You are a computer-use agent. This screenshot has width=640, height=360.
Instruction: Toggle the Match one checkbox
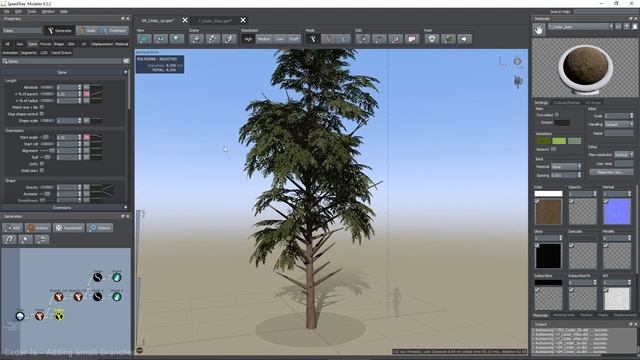[42, 107]
